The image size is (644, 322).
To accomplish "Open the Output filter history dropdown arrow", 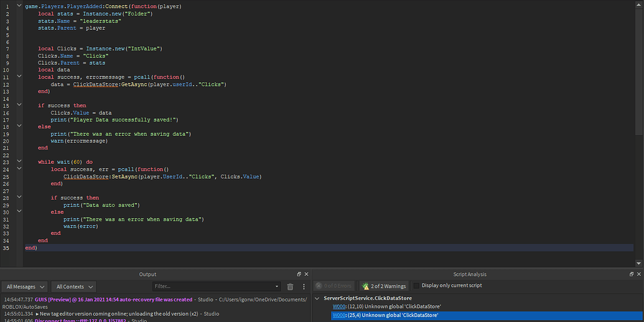I will 277,286.
